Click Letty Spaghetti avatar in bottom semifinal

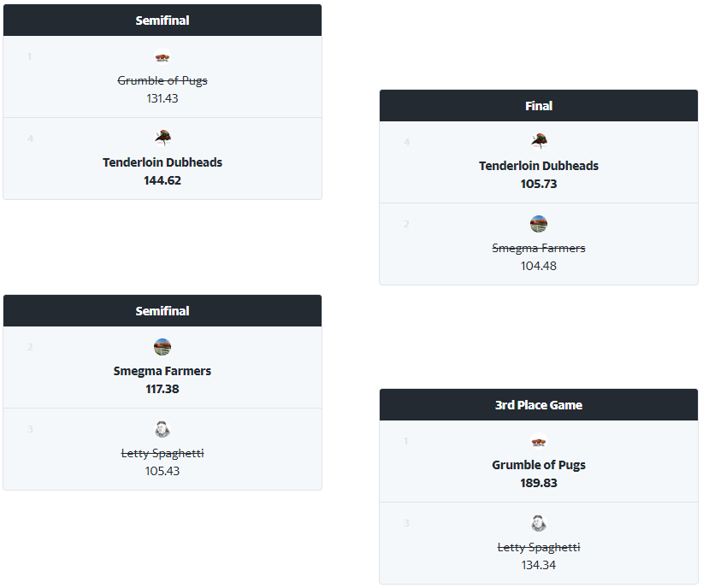tap(162, 429)
